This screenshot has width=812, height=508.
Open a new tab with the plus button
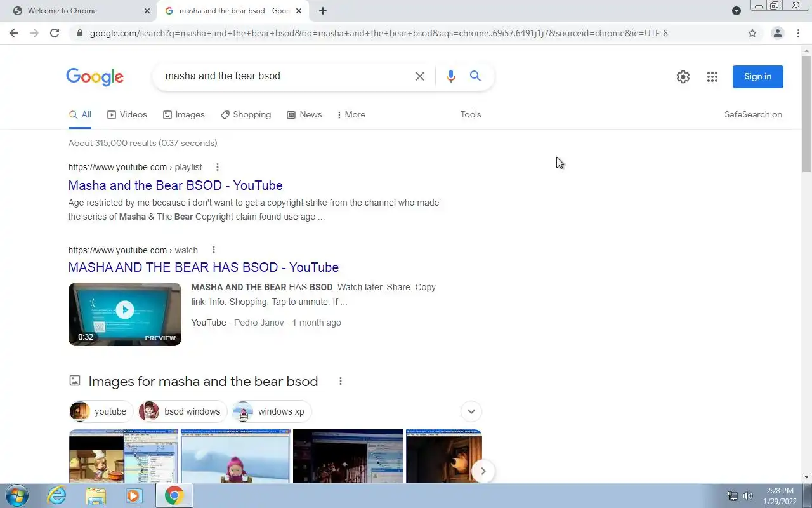click(x=323, y=11)
